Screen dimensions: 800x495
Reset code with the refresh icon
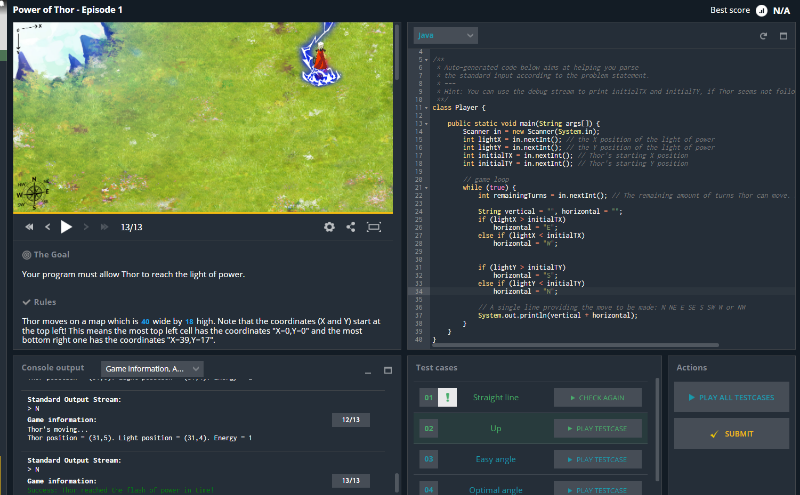763,36
